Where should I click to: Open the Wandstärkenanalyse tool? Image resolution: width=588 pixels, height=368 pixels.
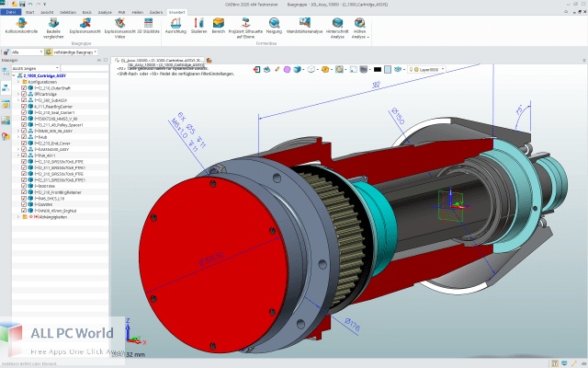click(304, 27)
